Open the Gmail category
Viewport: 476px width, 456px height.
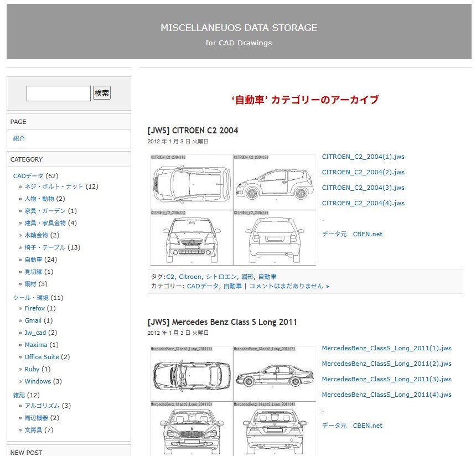point(33,320)
